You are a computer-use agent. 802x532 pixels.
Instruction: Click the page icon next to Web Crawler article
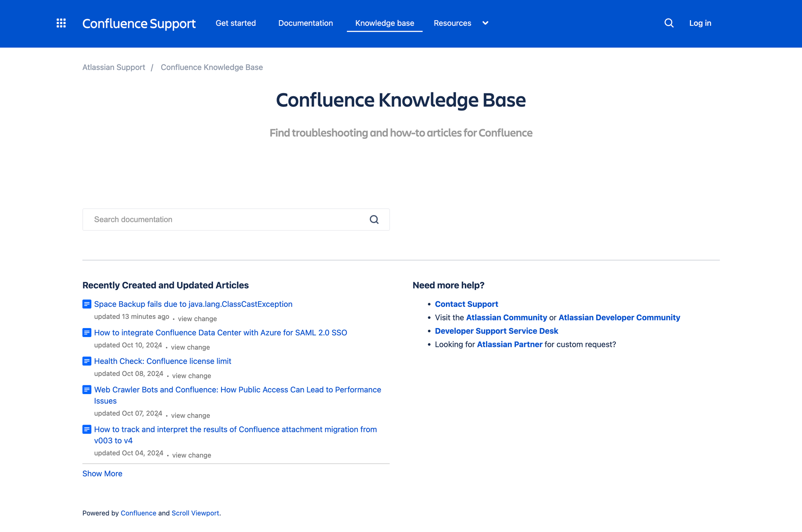[x=87, y=389]
